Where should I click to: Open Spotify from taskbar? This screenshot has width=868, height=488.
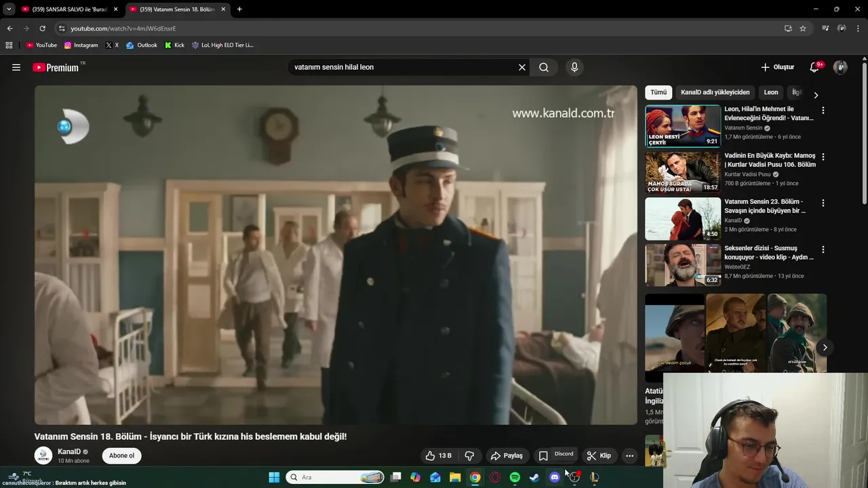(515, 477)
